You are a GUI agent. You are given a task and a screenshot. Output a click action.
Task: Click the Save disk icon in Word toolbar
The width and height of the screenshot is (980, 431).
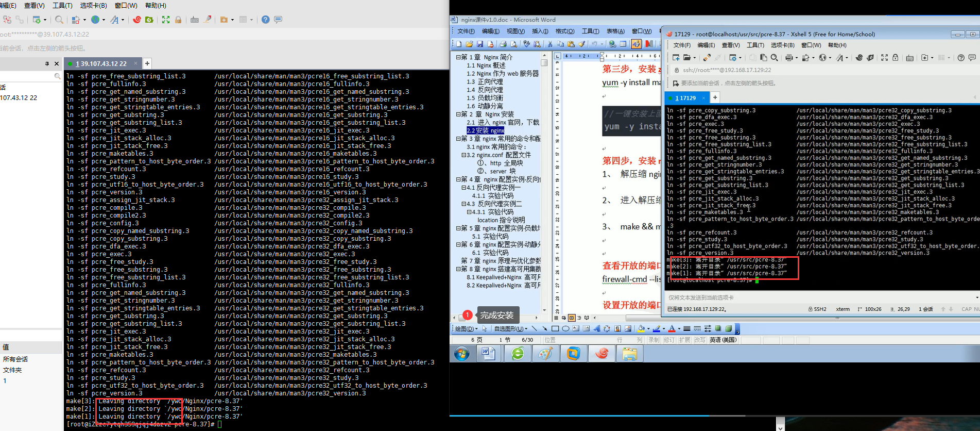click(x=480, y=44)
